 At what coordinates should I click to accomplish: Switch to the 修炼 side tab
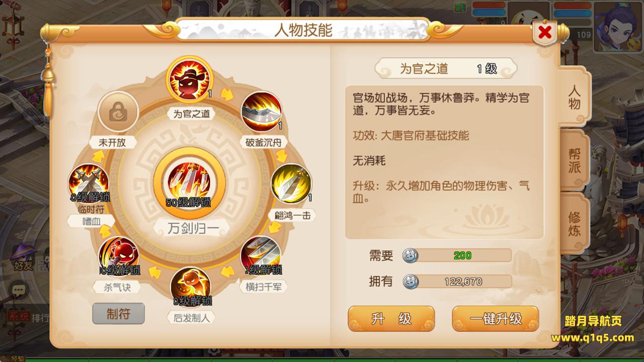(x=575, y=224)
